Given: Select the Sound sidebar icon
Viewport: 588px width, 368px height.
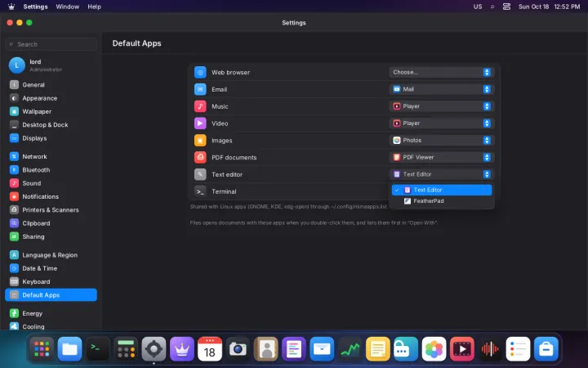Looking at the screenshot, I should pos(14,183).
